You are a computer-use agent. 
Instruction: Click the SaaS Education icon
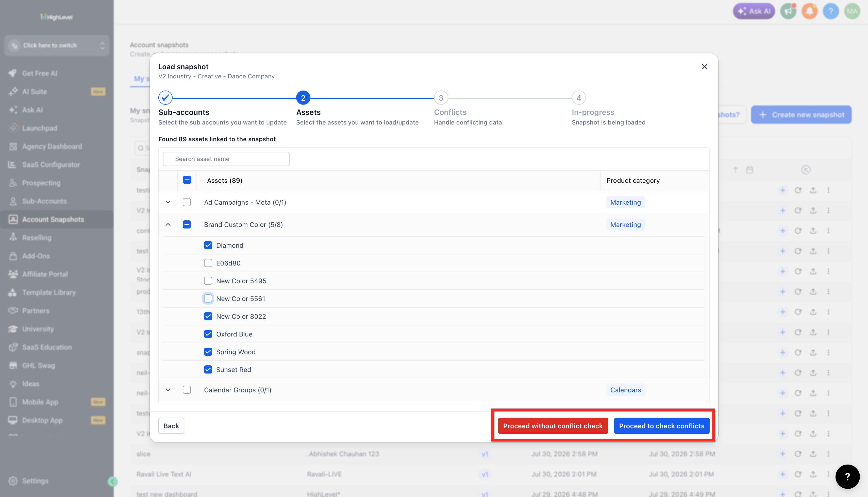(x=13, y=347)
